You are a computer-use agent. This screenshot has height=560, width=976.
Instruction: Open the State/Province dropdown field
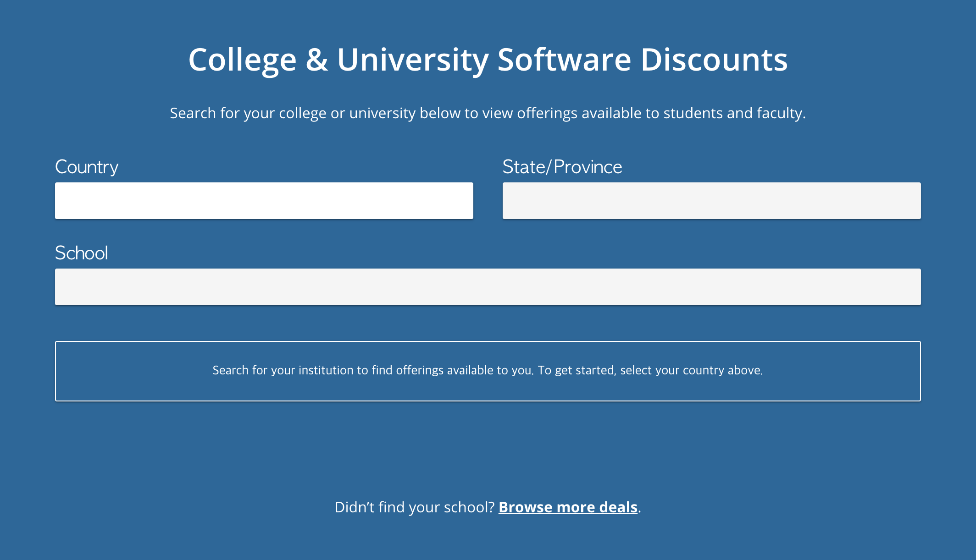711,201
